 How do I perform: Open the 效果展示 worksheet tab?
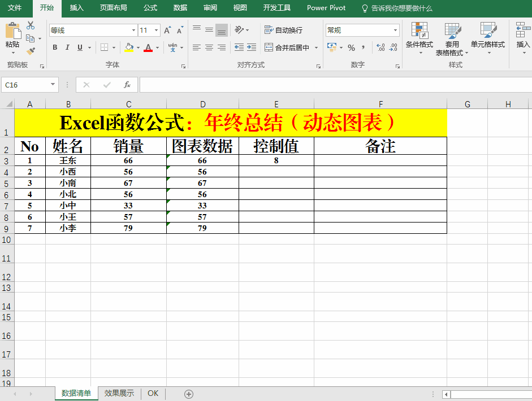tap(119, 393)
